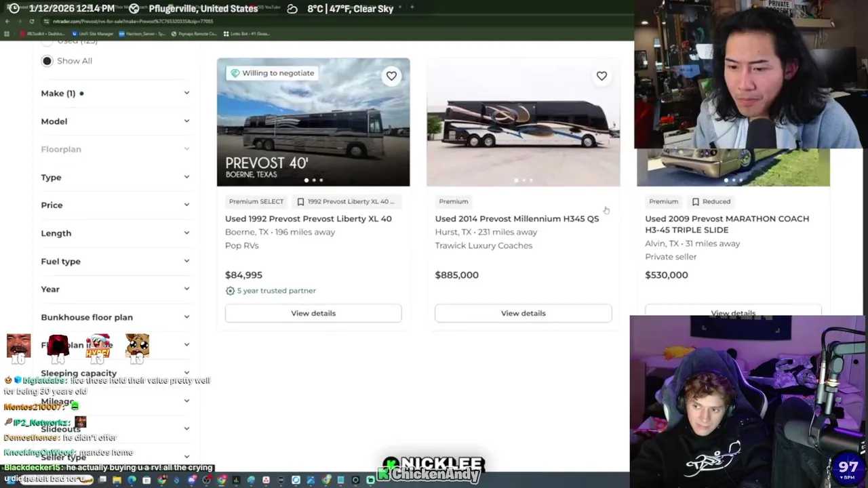Click diamond icon in Willing to negotiate badge
868x488 pixels.
pos(235,73)
